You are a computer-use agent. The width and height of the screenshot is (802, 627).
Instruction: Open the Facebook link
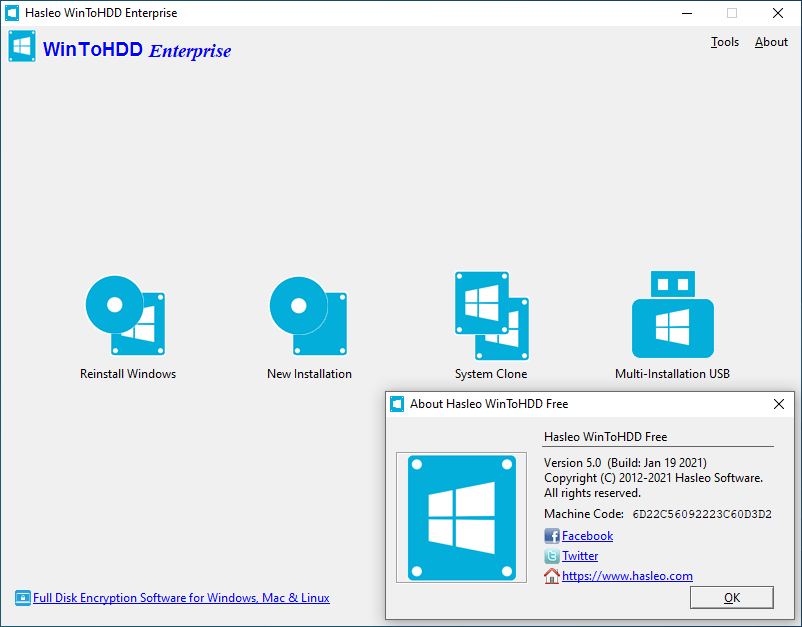[587, 535]
